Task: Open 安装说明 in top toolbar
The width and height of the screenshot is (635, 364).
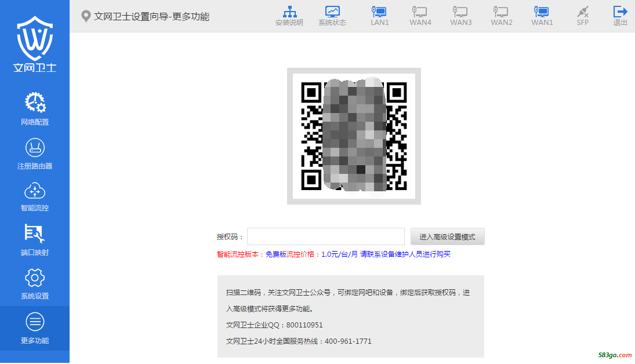Action: [289, 16]
